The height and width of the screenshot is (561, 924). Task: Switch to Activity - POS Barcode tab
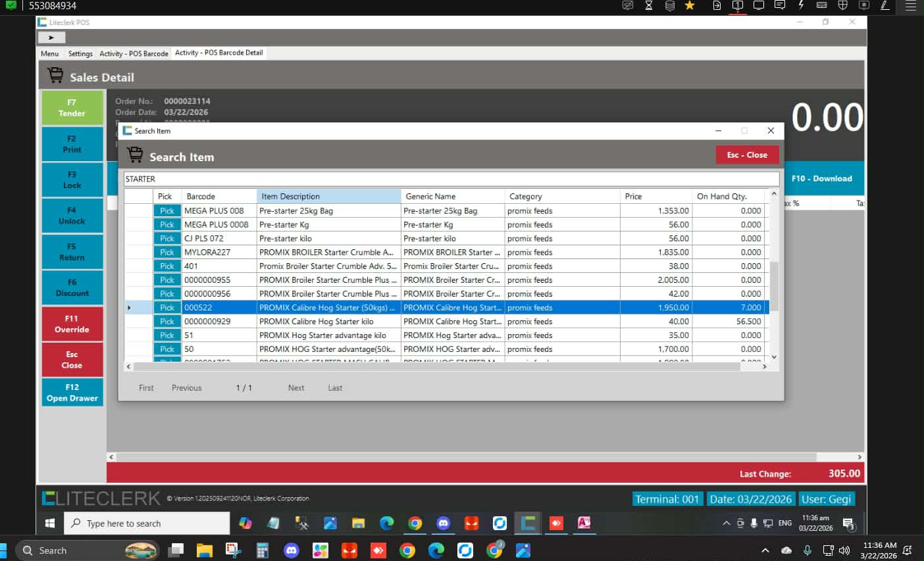pos(134,54)
